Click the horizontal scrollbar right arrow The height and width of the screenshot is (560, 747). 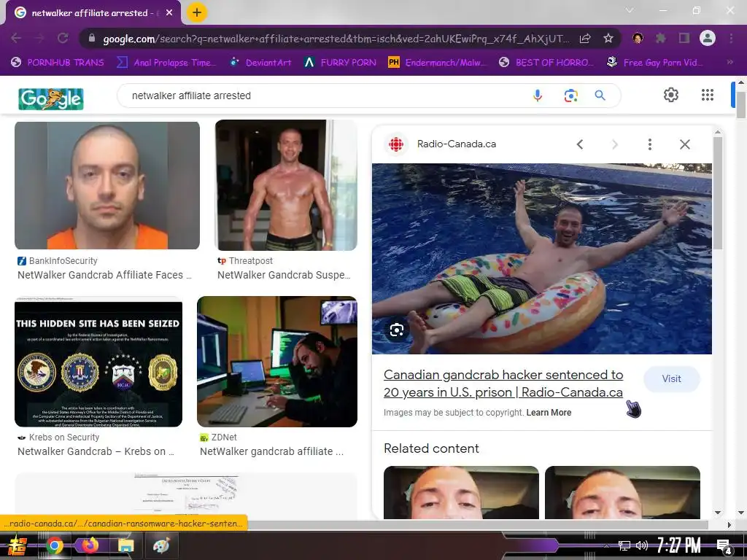(x=729, y=525)
